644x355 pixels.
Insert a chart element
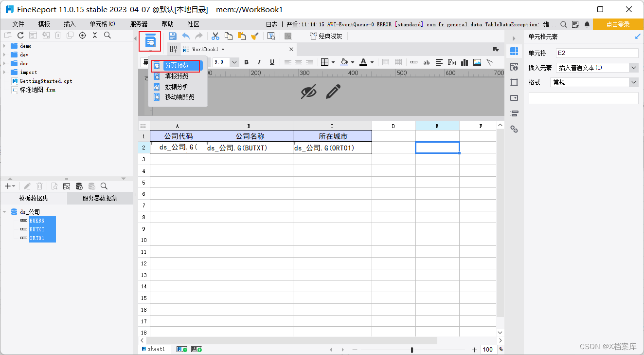465,62
